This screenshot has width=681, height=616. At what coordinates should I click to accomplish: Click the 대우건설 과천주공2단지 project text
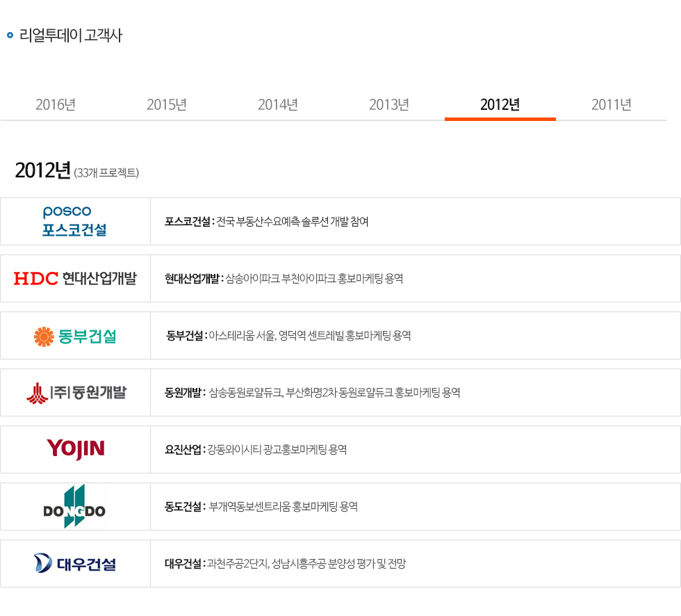coord(285,564)
